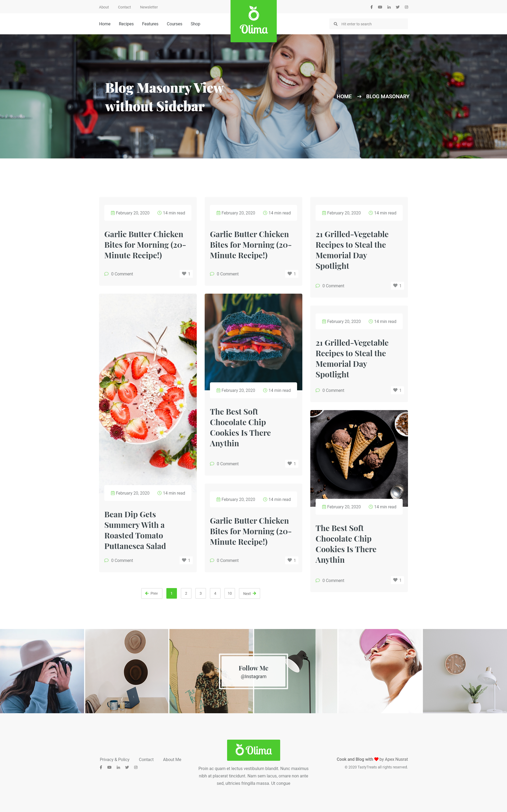Open YouTube icon in top header
Screen dimensions: 507x812
[x=380, y=7]
